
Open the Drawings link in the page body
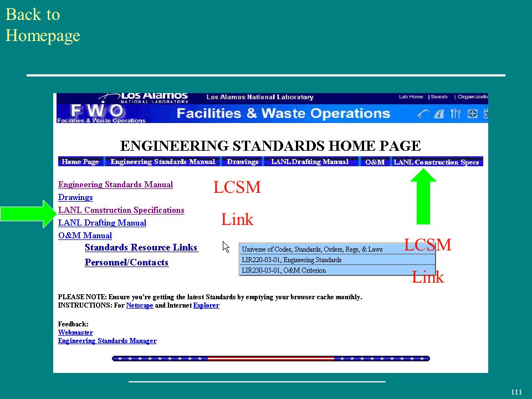pos(75,197)
